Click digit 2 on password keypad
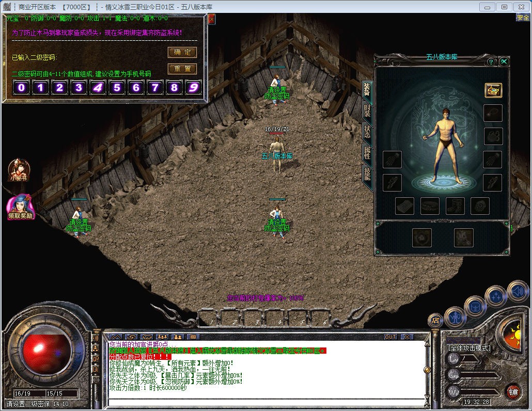This screenshot has width=532, height=411. 59,87
